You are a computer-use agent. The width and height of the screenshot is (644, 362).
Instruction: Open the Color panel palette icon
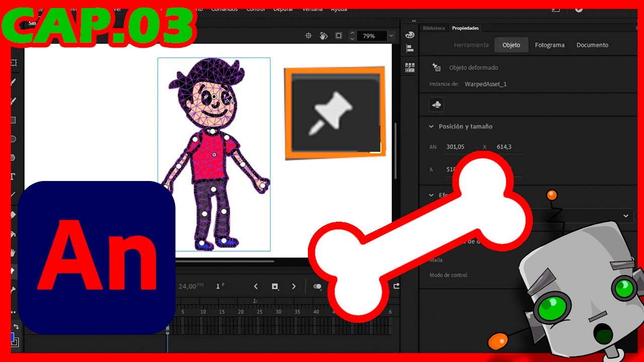410,35
